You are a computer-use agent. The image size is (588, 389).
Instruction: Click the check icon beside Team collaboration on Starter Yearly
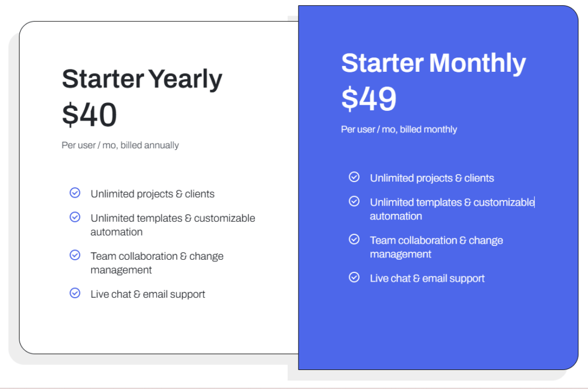pyautogui.click(x=75, y=255)
